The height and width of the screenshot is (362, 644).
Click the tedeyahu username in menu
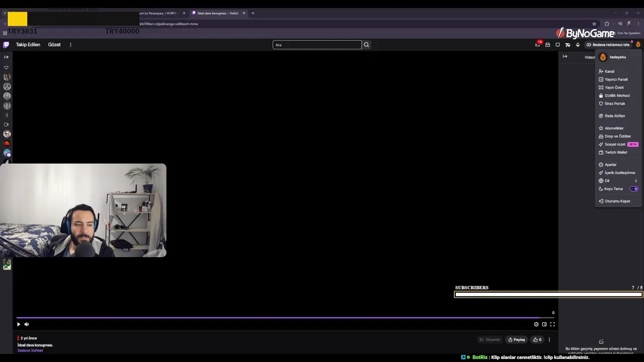[618, 57]
